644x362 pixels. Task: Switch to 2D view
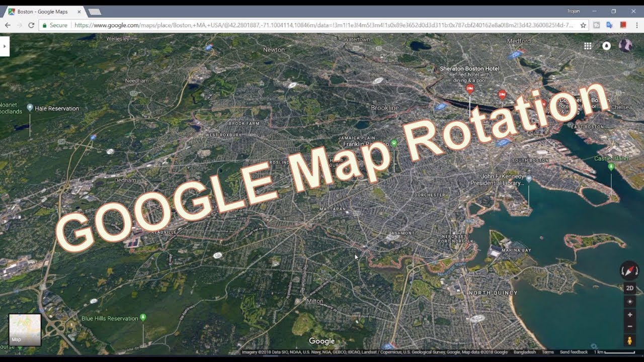click(x=629, y=288)
